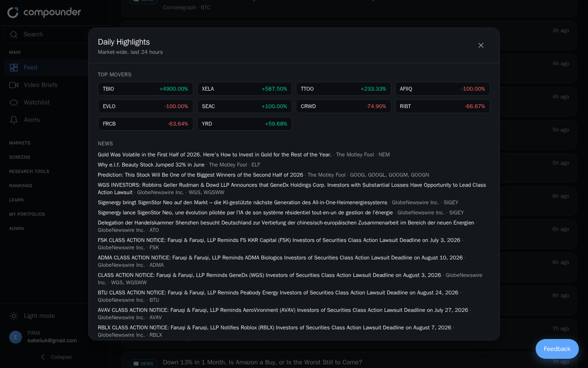Select the YRD top mover card
Viewport: 588px width, 368px height.
click(x=244, y=124)
